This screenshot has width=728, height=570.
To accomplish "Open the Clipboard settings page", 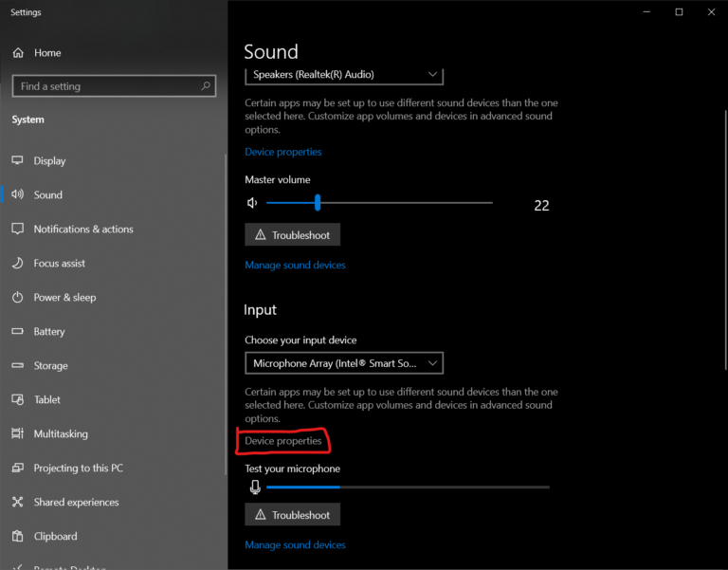I will pos(55,537).
